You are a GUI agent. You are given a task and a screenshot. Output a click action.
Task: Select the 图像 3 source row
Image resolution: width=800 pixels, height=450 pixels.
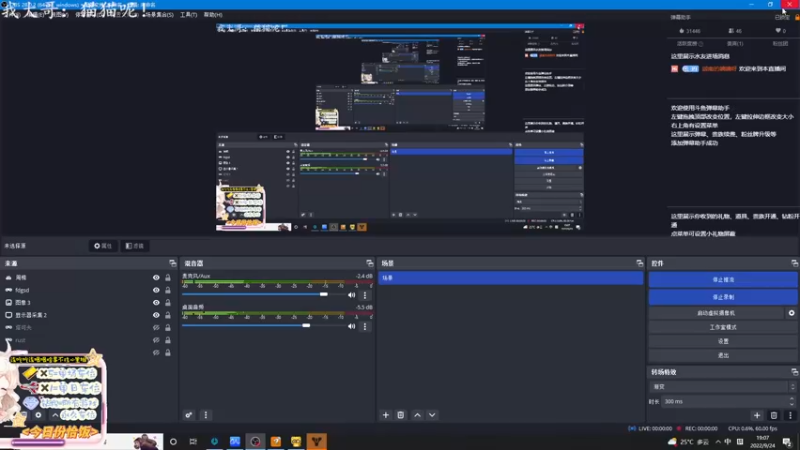89,303
